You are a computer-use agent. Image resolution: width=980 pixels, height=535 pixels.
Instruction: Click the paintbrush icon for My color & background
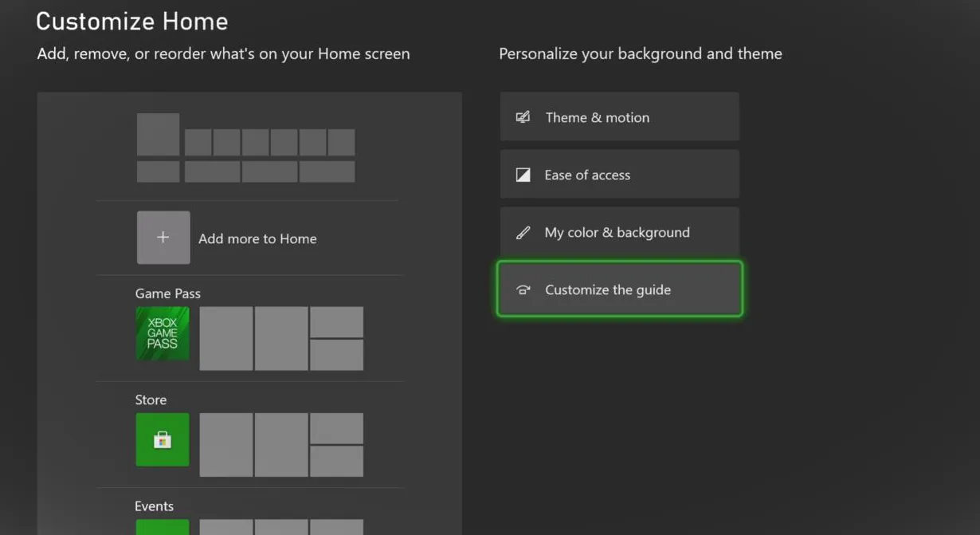[x=523, y=233]
